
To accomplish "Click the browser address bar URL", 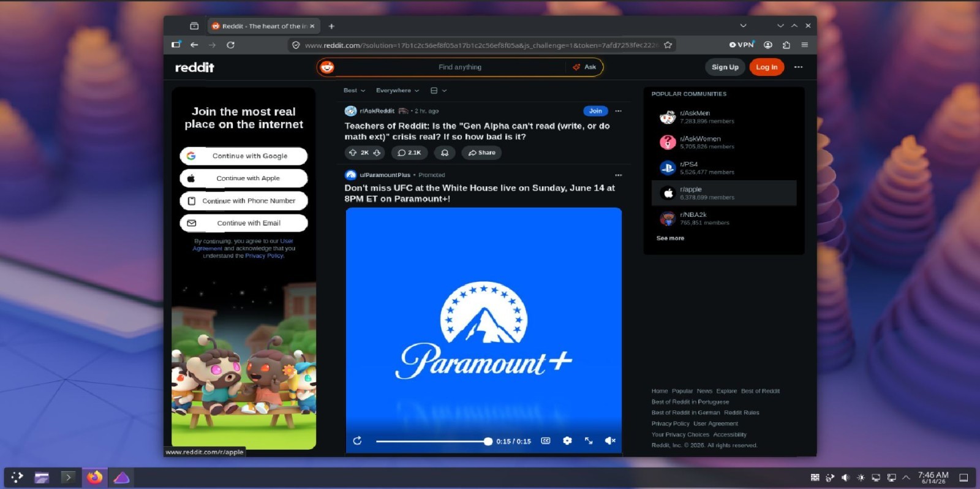I will click(x=482, y=45).
